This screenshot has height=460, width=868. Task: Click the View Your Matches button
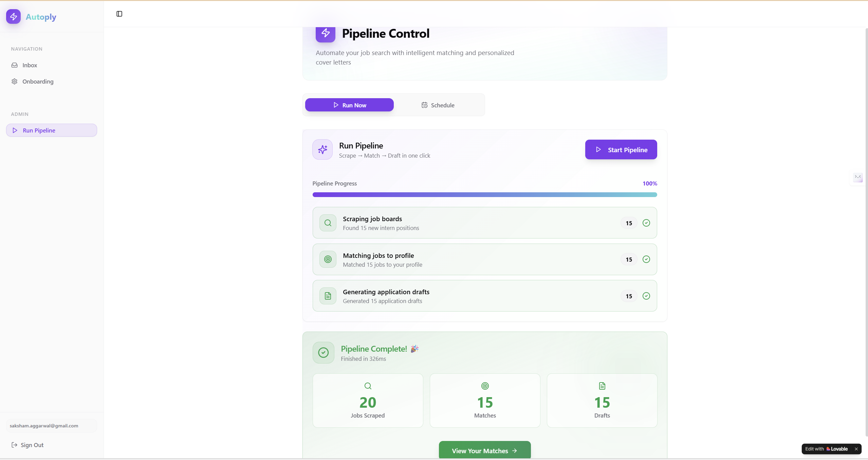click(484, 450)
